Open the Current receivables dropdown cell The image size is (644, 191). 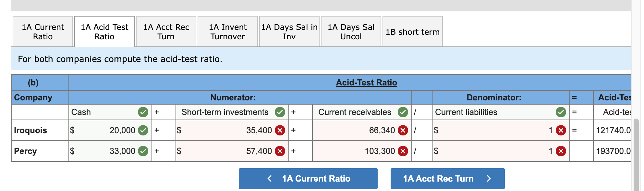tap(362, 112)
